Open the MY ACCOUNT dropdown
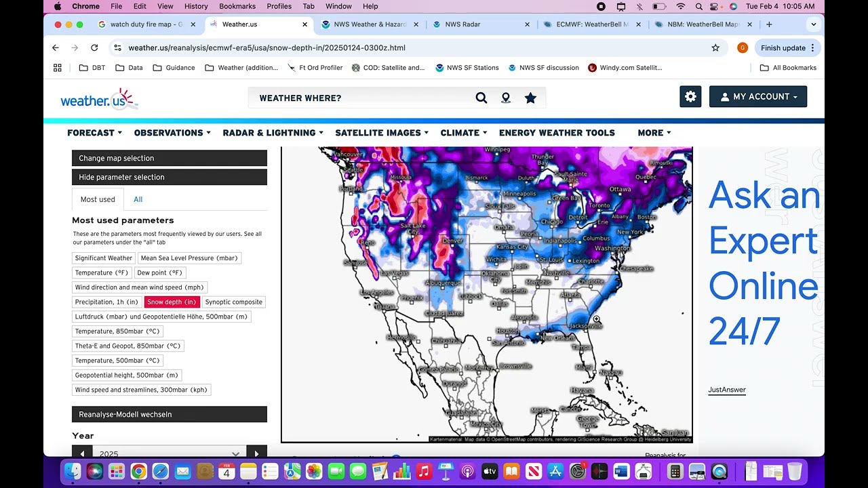 (758, 96)
